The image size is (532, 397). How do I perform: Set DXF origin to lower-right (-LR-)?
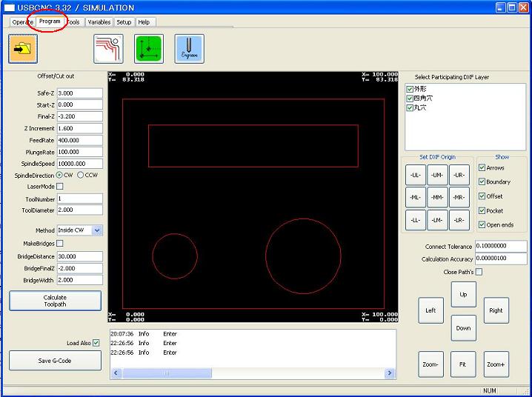pyautogui.click(x=459, y=220)
